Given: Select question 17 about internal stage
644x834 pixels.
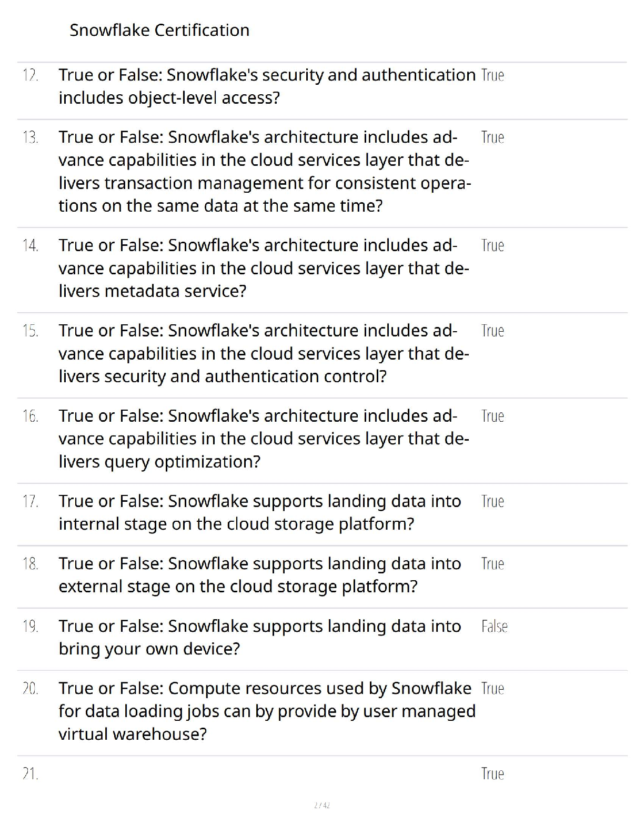Looking at the screenshot, I should 260,512.
